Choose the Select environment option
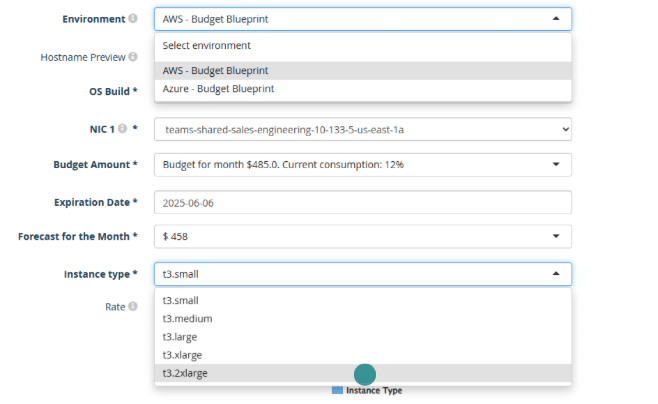The image size is (658, 404). [363, 45]
